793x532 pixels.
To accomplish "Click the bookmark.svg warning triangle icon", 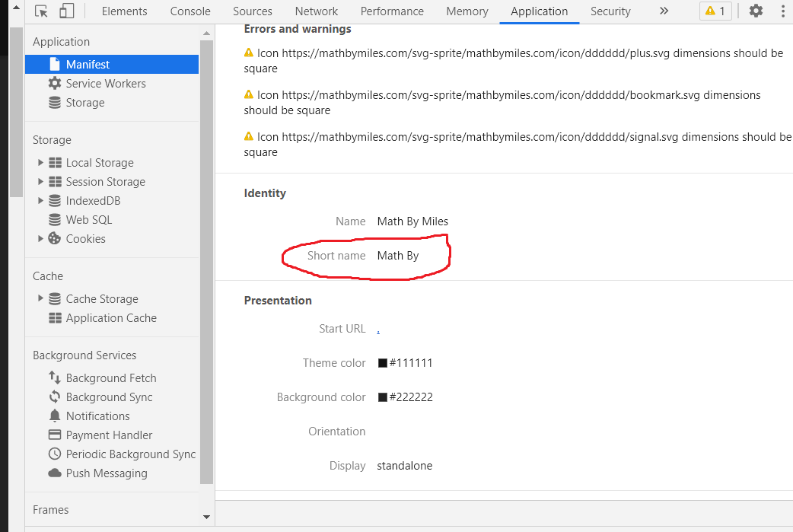I will point(249,94).
